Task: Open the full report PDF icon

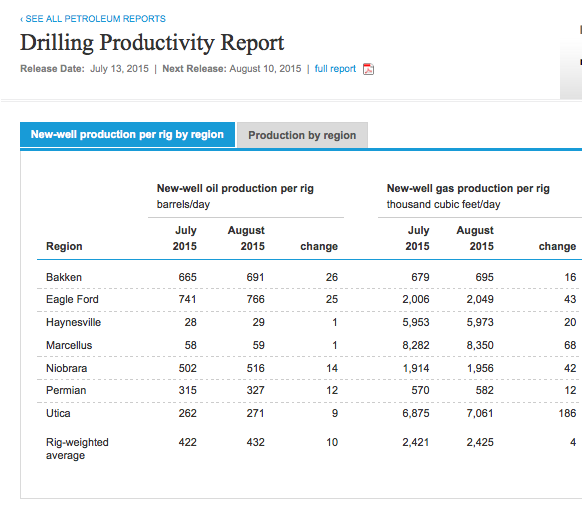Action: tap(368, 69)
